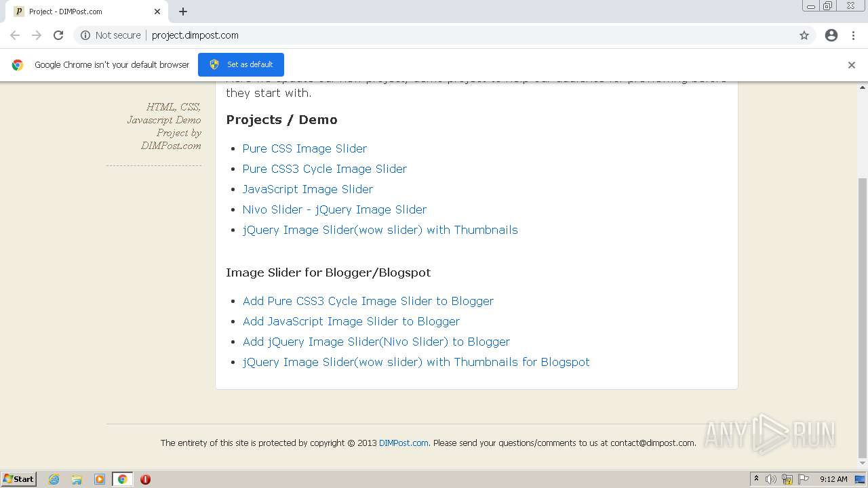Screen dimensions: 868x488
Task: Click the contact@dimpost.com footer text
Action: click(x=652, y=443)
